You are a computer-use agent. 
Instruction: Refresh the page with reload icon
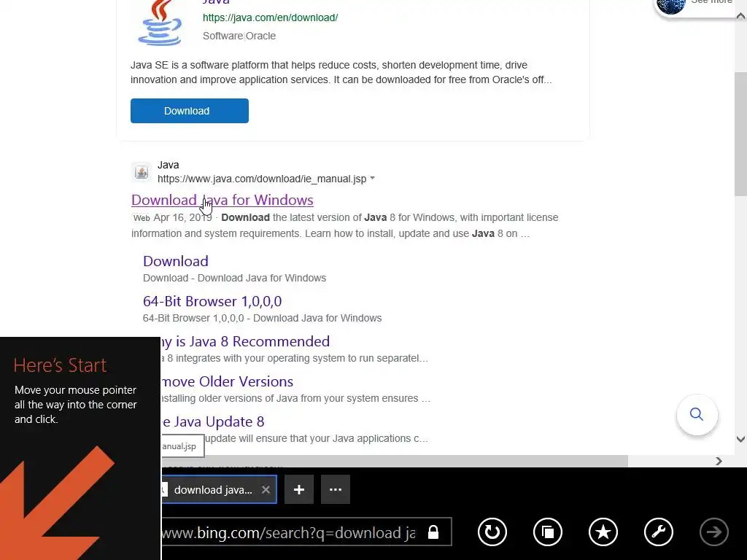[x=492, y=532]
